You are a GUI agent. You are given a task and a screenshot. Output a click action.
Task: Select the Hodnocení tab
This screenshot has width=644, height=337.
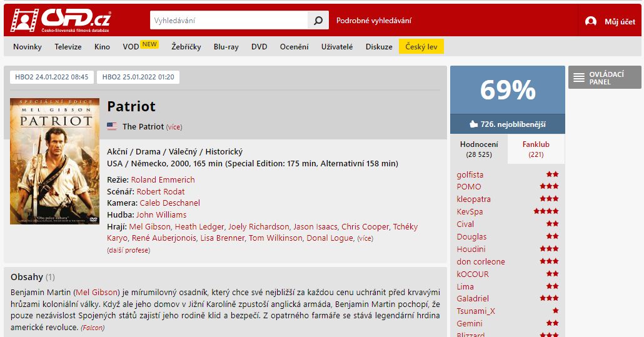(x=479, y=149)
